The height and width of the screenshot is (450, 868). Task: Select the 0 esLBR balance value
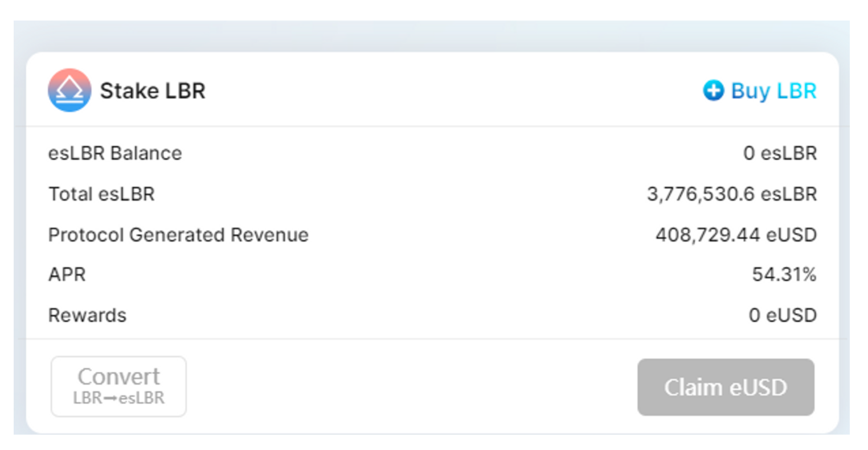(780, 153)
